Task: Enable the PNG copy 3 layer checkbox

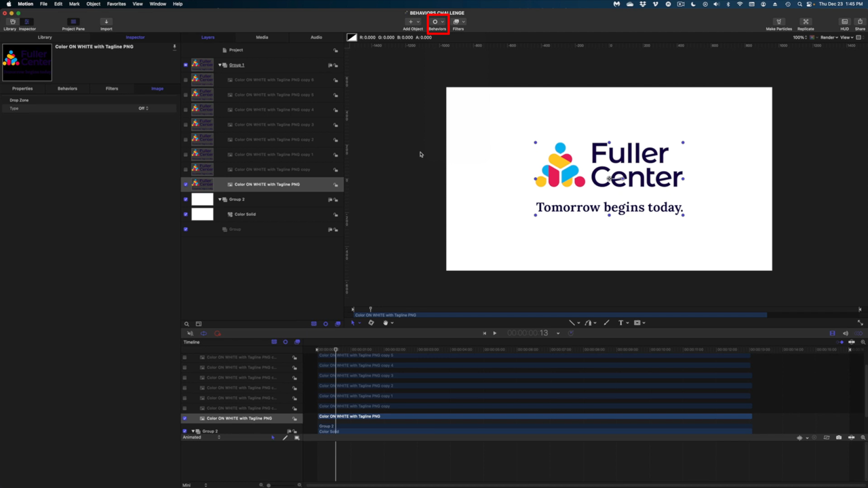Action: (186, 125)
